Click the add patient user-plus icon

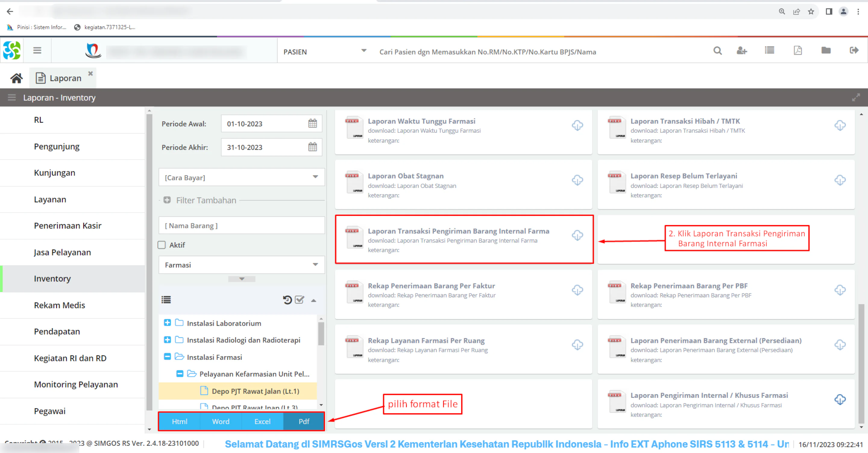pyautogui.click(x=742, y=51)
